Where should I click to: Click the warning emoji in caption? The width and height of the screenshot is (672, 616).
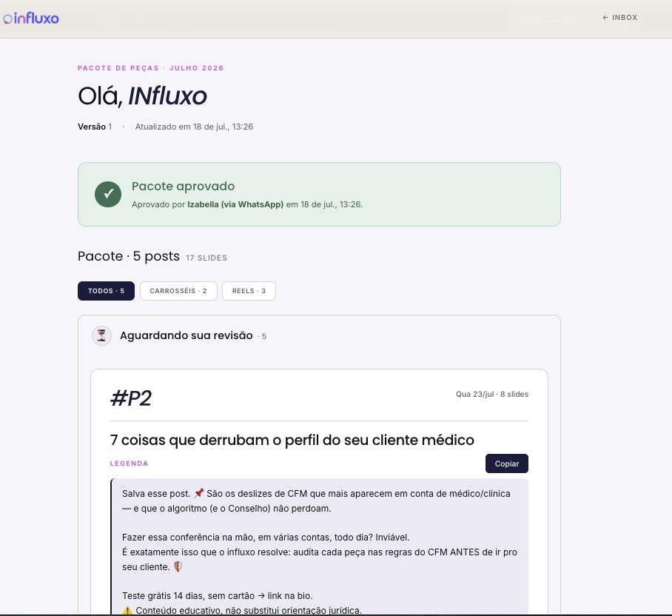127,610
